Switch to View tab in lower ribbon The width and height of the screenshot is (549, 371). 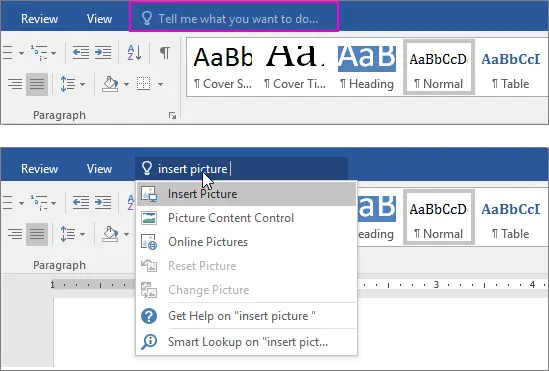[x=99, y=169]
